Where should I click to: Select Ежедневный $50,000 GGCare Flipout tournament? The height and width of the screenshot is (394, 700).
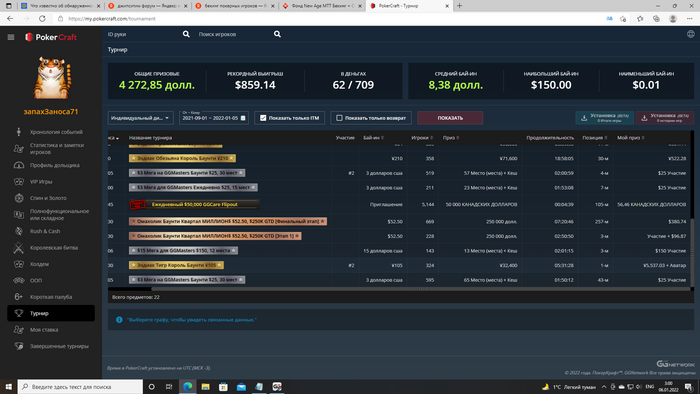coord(194,204)
